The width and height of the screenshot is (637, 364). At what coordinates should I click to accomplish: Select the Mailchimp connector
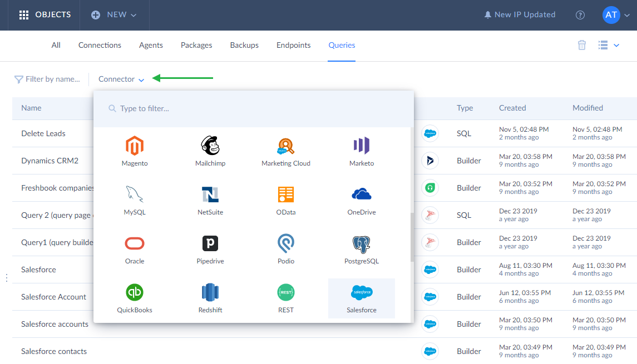(x=210, y=151)
